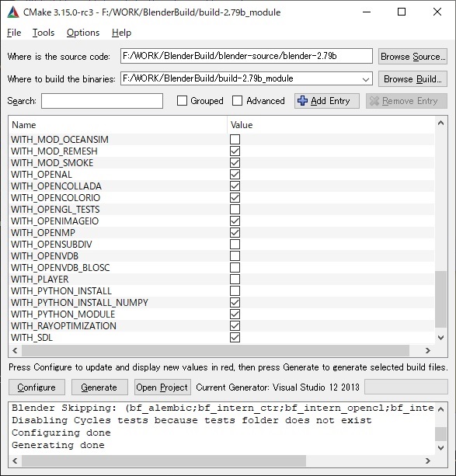
Task: Close the CMake window
Action: [437, 12]
